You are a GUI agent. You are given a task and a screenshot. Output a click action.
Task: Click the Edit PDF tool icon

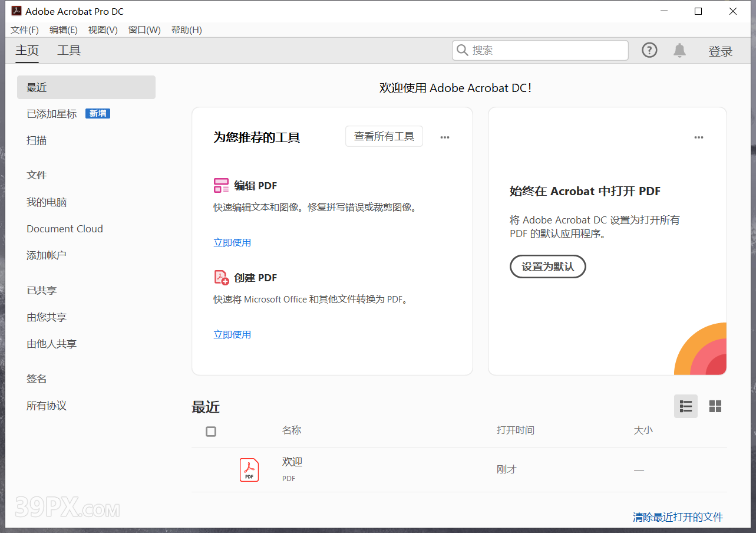(x=221, y=186)
